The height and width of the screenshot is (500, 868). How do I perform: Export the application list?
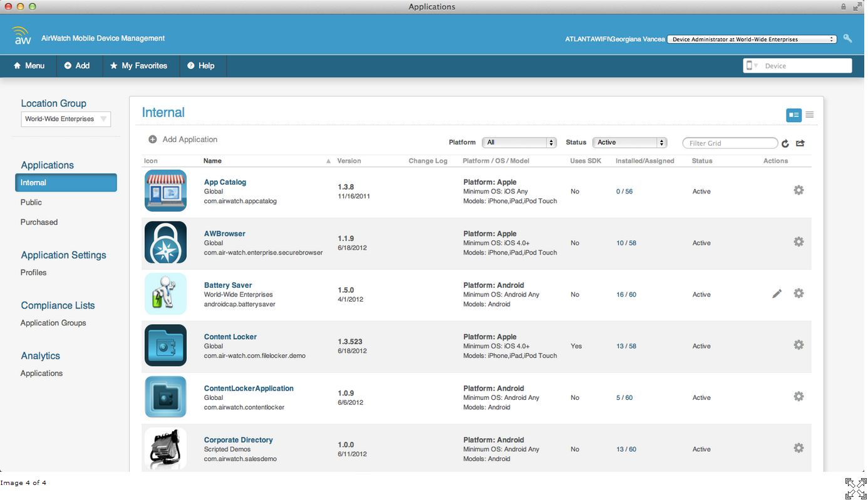[x=800, y=143]
